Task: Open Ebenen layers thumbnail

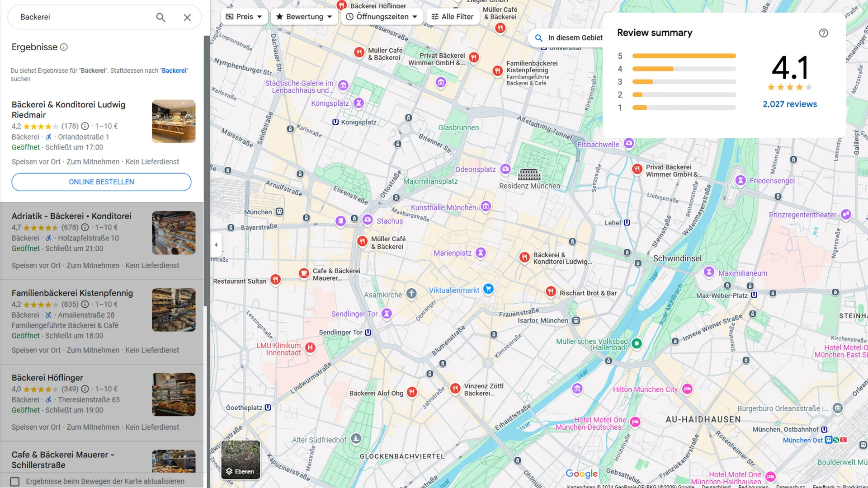Action: point(241,460)
